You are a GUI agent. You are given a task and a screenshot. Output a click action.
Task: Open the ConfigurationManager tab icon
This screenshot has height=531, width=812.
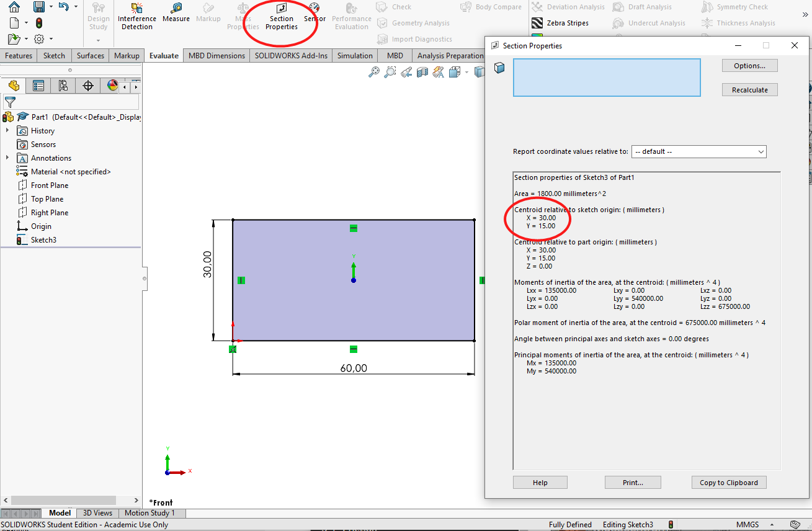63,86
